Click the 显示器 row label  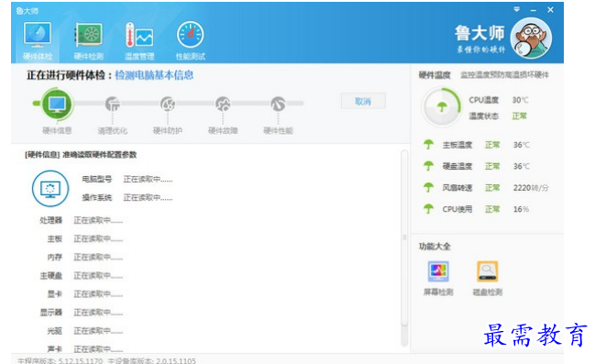pyautogui.click(x=50, y=313)
